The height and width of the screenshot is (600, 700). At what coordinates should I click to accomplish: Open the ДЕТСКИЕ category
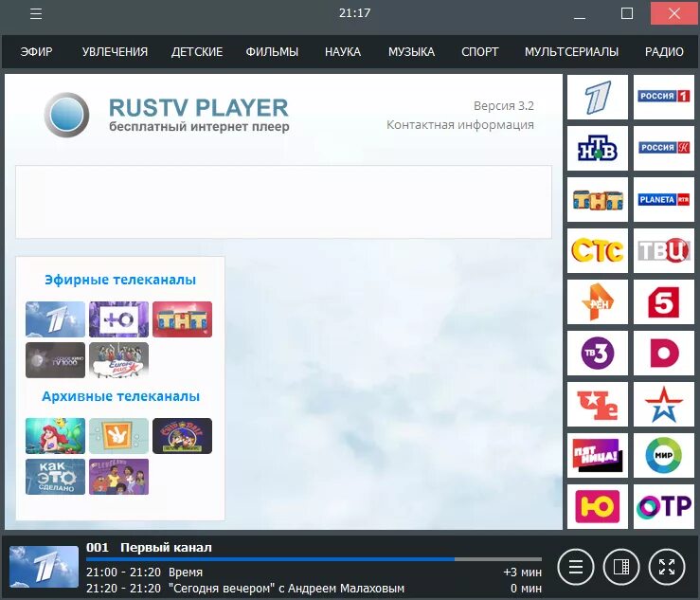pos(197,52)
